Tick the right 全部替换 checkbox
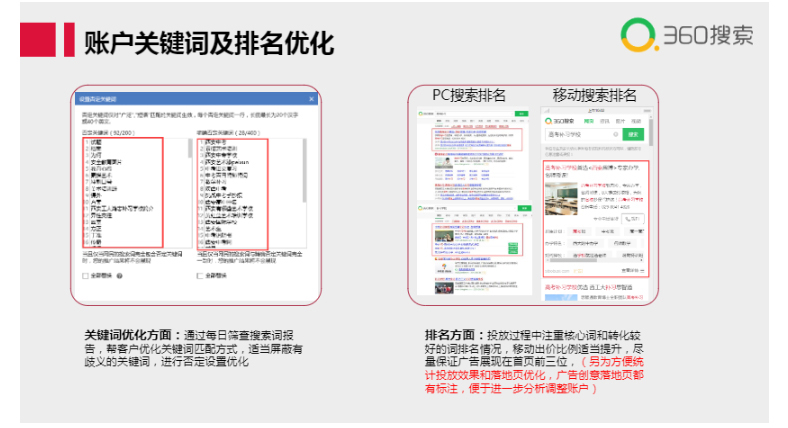Image resolution: width=788 pixels, height=428 pixels. tap(199, 275)
